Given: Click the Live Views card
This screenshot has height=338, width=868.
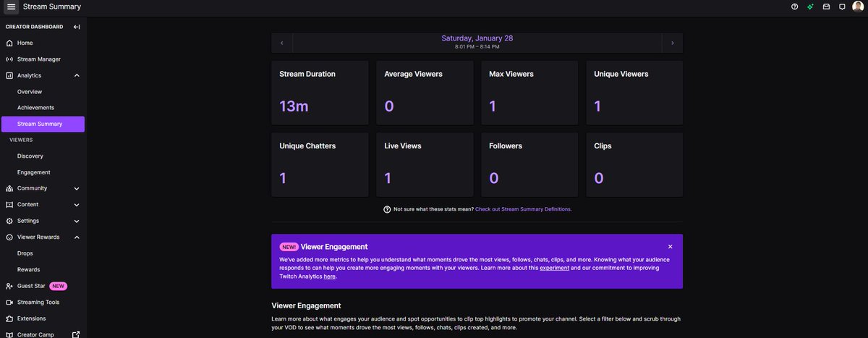Looking at the screenshot, I should tap(425, 164).
